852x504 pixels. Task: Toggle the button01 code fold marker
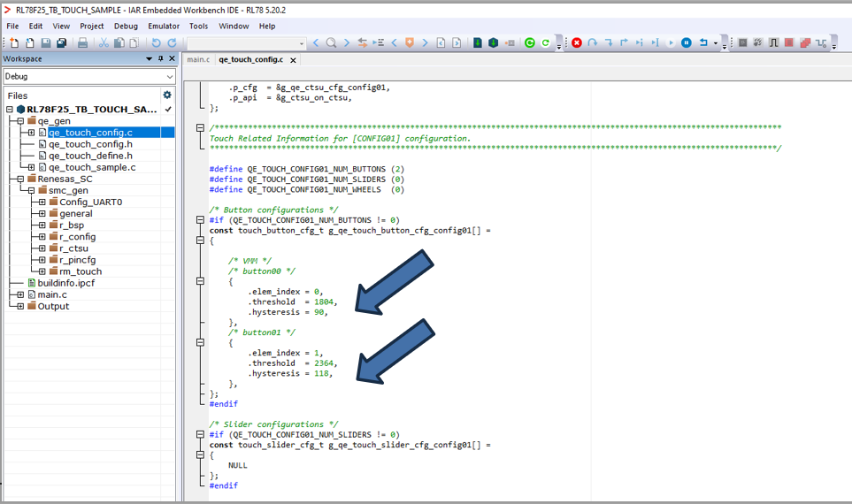coord(201,342)
